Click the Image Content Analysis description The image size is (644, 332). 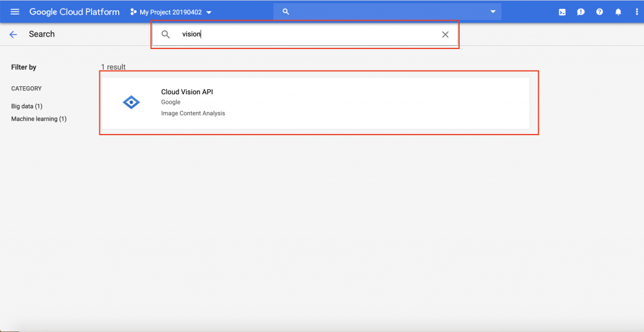point(193,113)
